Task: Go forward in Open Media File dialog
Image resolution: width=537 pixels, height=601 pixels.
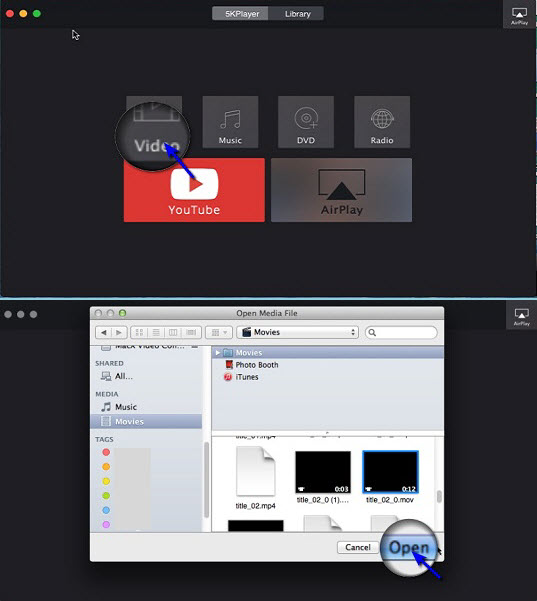Action: click(119, 332)
